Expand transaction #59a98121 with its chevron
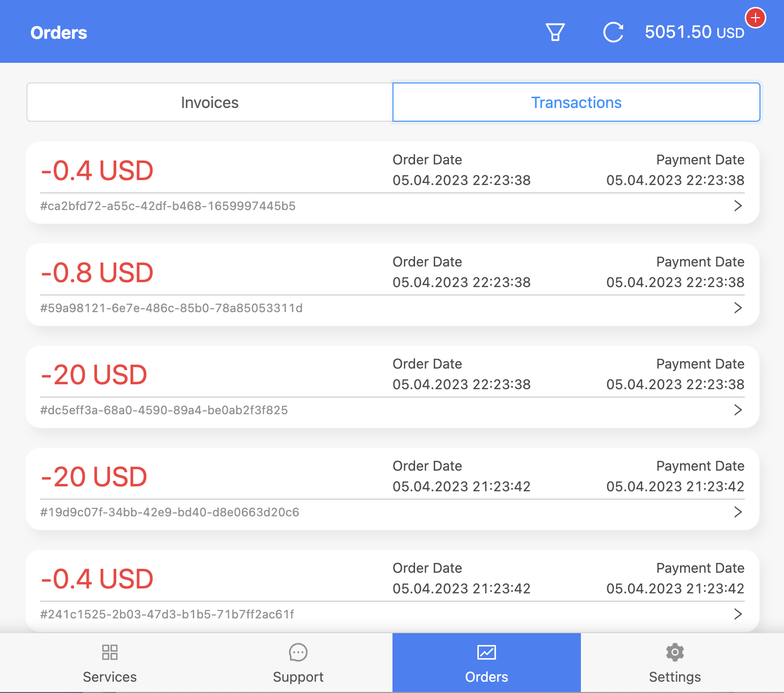 tap(738, 308)
